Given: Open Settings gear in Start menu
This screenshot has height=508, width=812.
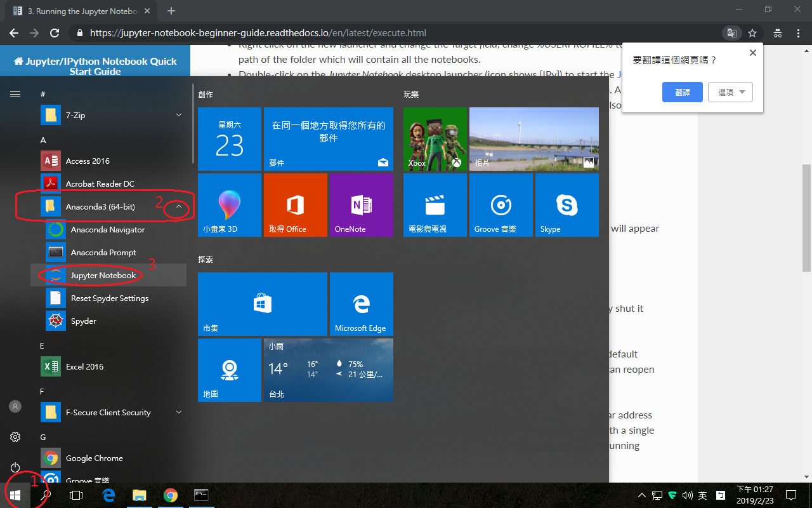Looking at the screenshot, I should tap(15, 437).
